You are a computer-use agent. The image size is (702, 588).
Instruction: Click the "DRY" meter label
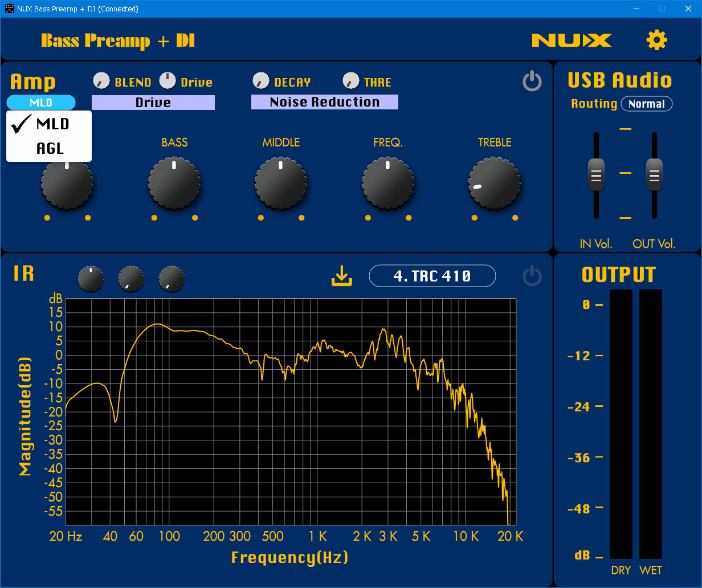(x=621, y=570)
